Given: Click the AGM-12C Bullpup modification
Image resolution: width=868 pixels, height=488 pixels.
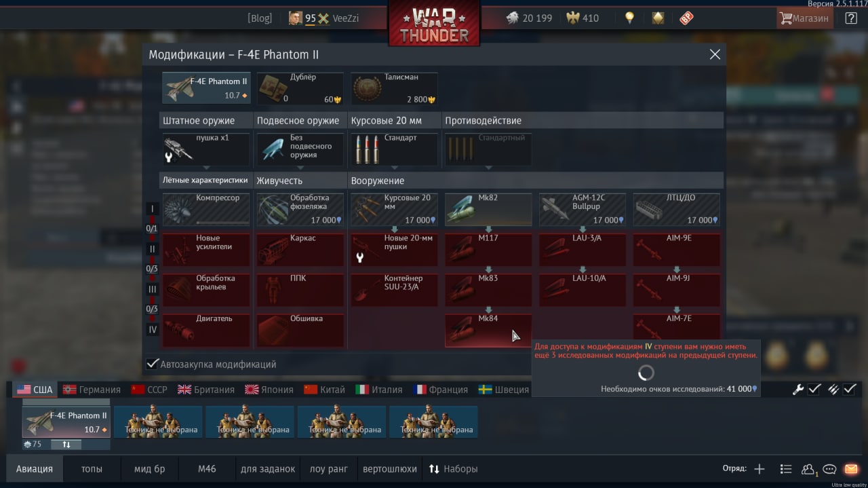Looking at the screenshot, I should [x=583, y=210].
